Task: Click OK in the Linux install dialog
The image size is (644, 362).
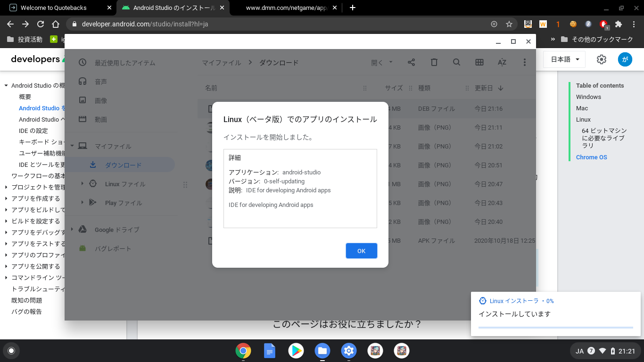Action: [361, 251]
